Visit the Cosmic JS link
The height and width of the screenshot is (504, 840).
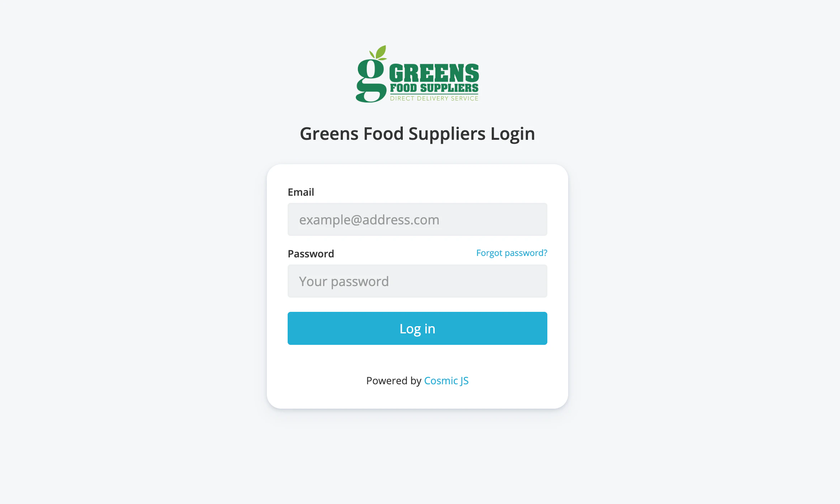pyautogui.click(x=446, y=381)
